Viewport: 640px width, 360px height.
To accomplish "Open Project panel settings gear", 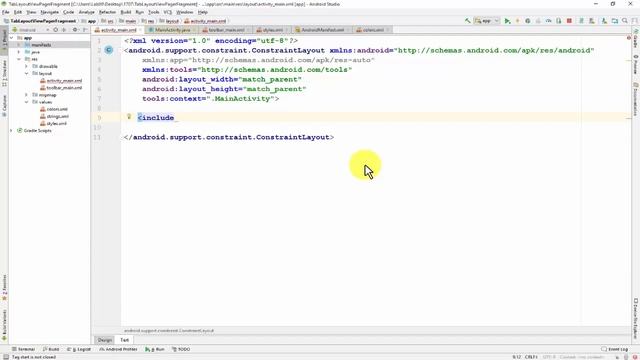I will 75,30.
